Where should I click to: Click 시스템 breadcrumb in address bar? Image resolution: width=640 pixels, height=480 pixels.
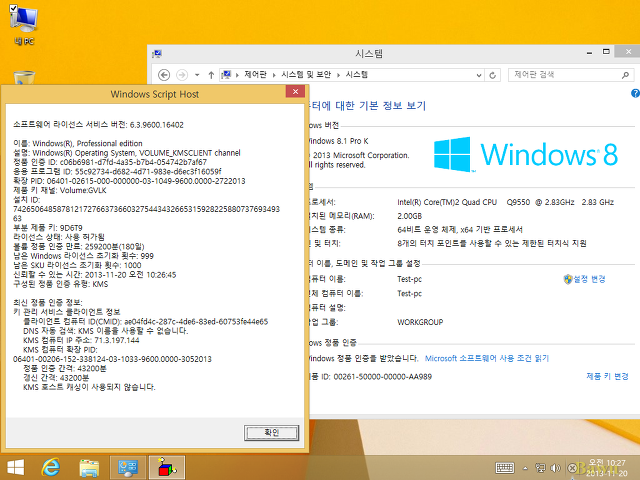click(357, 74)
